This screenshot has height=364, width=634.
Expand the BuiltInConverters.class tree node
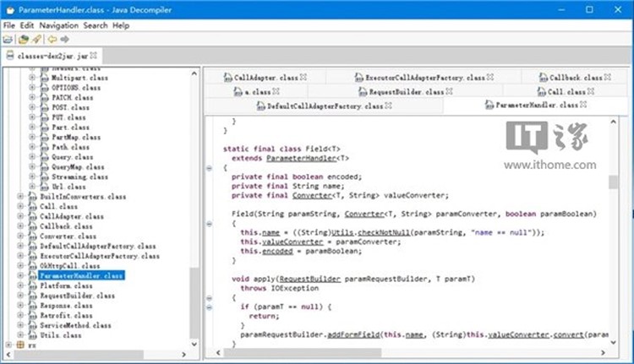[21, 196]
